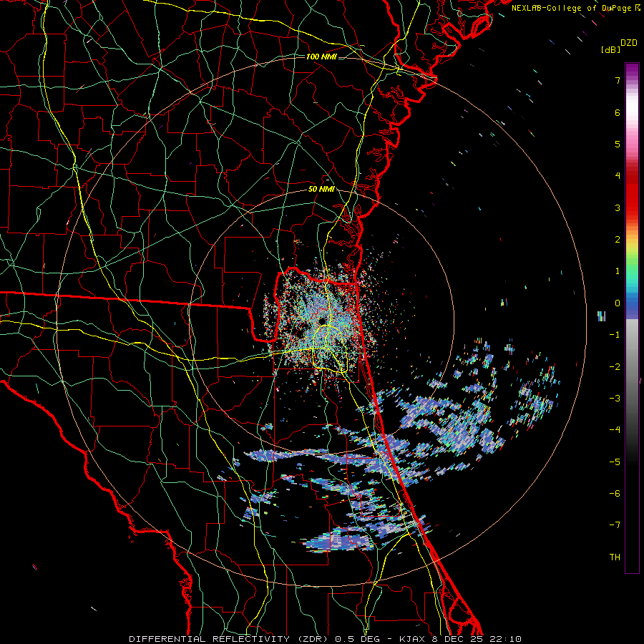Click the 7 value on the scale
Image resolution: width=644 pixels, height=644 pixels.
click(618, 80)
